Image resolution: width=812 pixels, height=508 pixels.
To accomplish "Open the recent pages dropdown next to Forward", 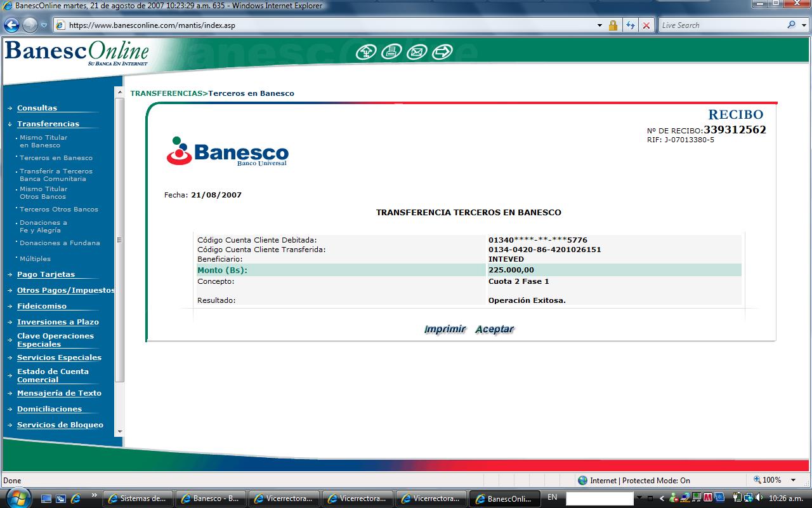I will 44,25.
